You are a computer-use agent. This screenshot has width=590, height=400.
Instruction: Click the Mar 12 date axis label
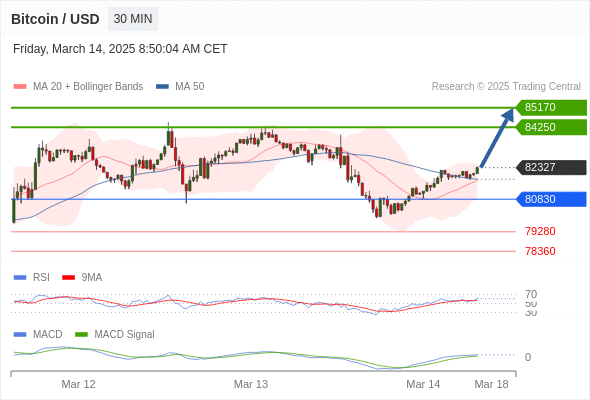tap(78, 384)
